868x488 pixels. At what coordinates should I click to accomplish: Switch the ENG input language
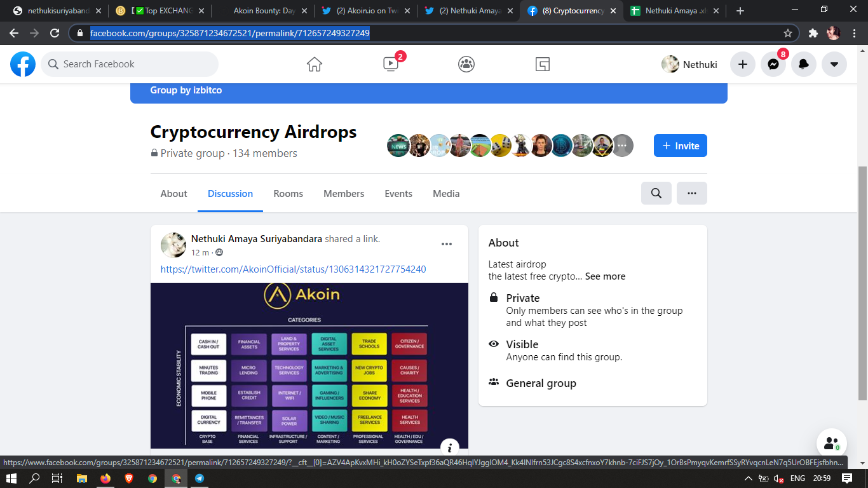[x=797, y=478]
